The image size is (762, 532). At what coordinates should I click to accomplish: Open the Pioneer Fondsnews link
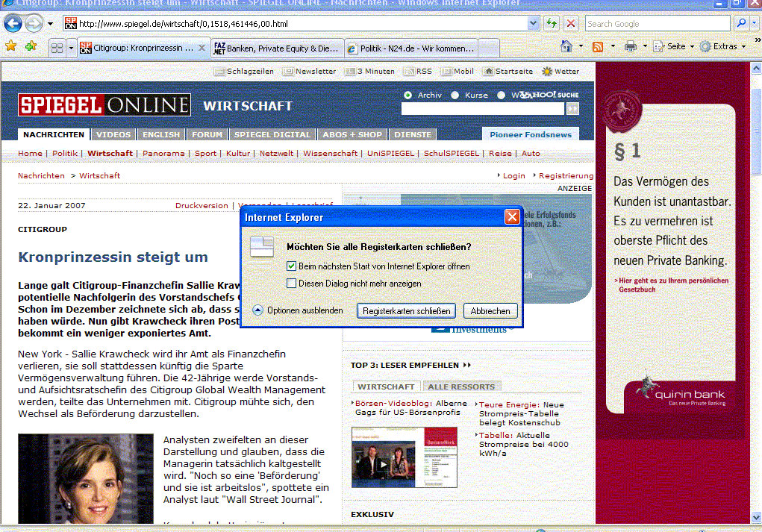pyautogui.click(x=531, y=134)
